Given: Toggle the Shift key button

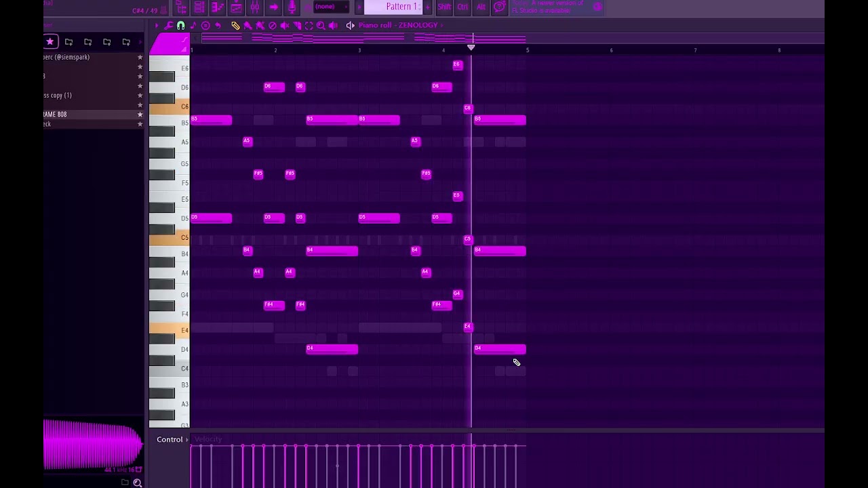Looking at the screenshot, I should (x=444, y=7).
